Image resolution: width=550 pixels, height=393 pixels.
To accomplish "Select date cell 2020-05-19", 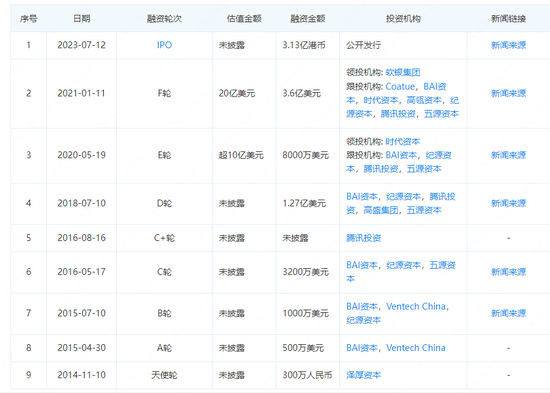I will click(81, 155).
